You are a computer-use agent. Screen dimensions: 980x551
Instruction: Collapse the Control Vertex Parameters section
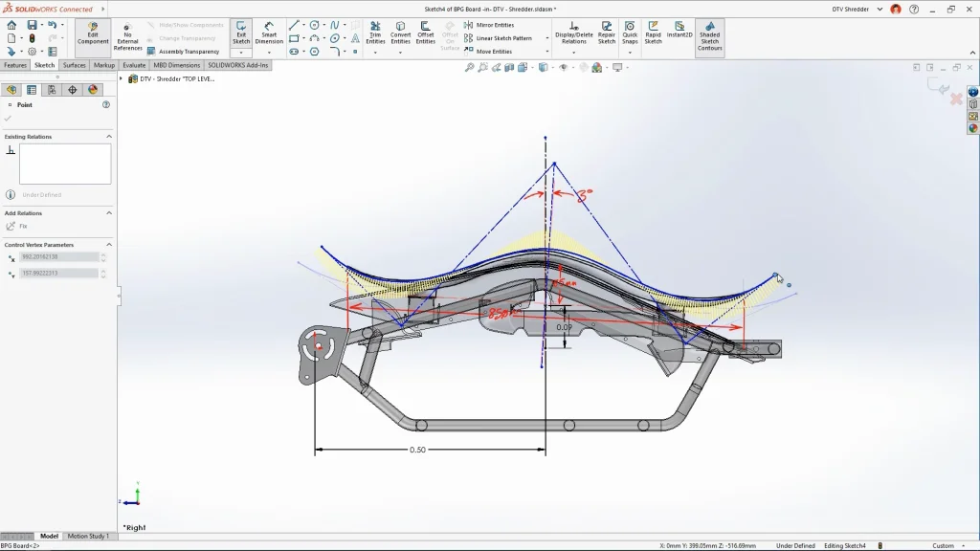[108, 245]
